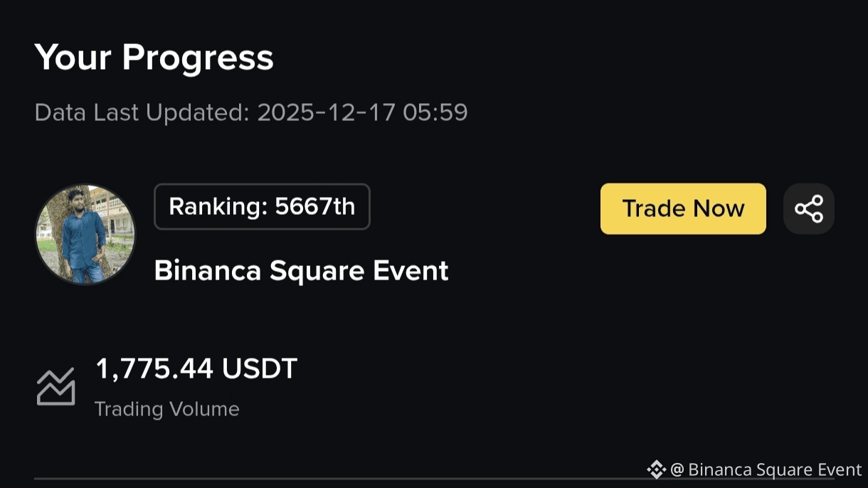Click the Ranking: 5667th badge
This screenshot has height=488, width=868.
coord(262,207)
